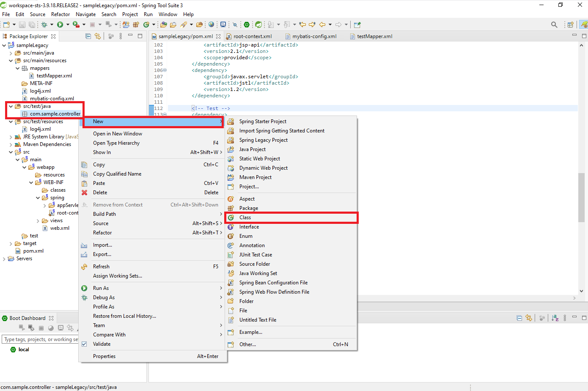The height and width of the screenshot is (391, 588).
Task: Open Package Explorer View Menu dots
Action: click(x=121, y=36)
